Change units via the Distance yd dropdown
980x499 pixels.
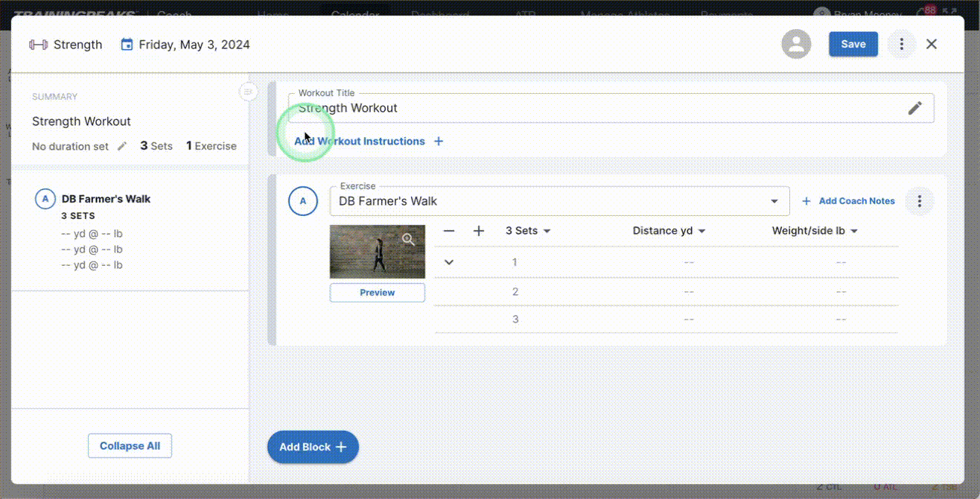(668, 231)
